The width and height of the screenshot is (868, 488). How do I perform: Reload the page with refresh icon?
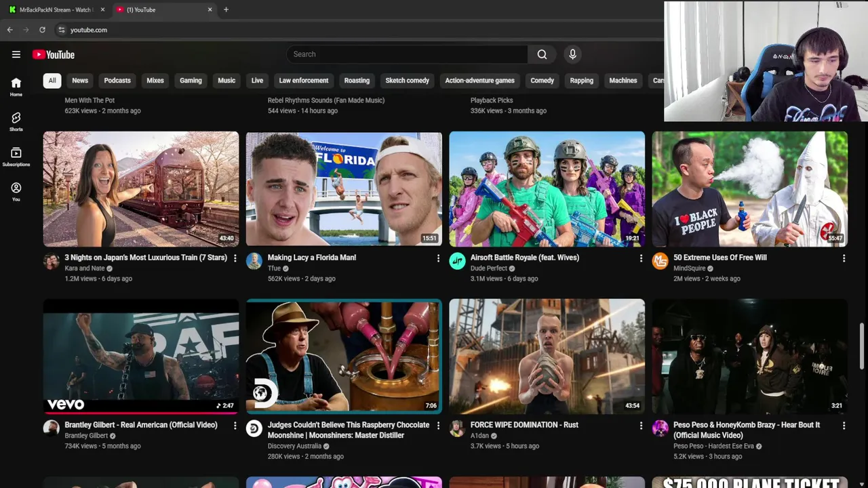tap(42, 30)
